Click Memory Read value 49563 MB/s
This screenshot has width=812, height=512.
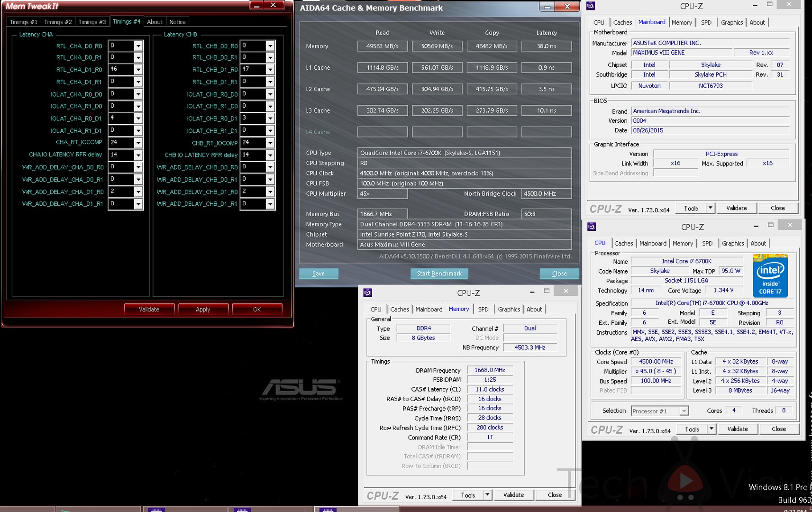point(383,46)
